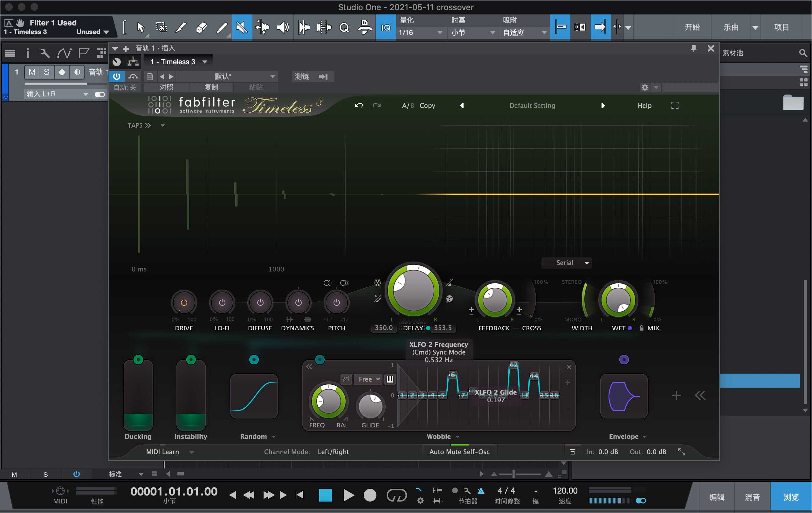Open the 1 - Timeless 3 insert dropdown
Image resolution: width=812 pixels, height=513 pixels.
pyautogui.click(x=178, y=62)
